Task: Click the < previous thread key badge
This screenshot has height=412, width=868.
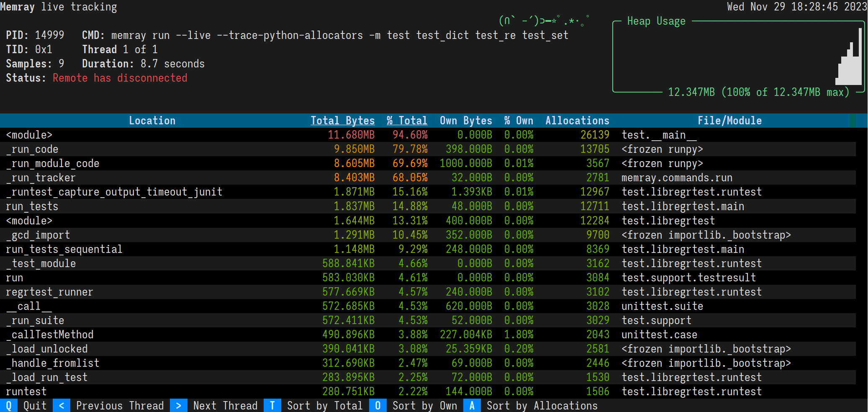Action: [62, 405]
